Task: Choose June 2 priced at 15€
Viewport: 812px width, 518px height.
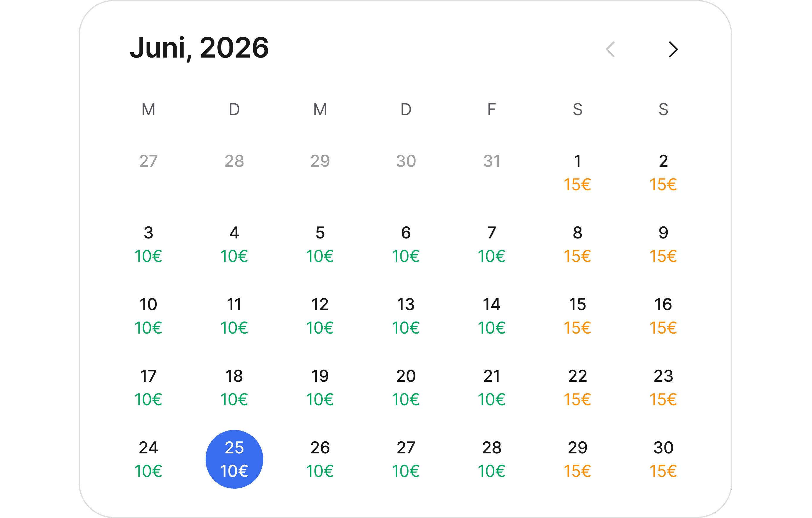Action: point(663,173)
